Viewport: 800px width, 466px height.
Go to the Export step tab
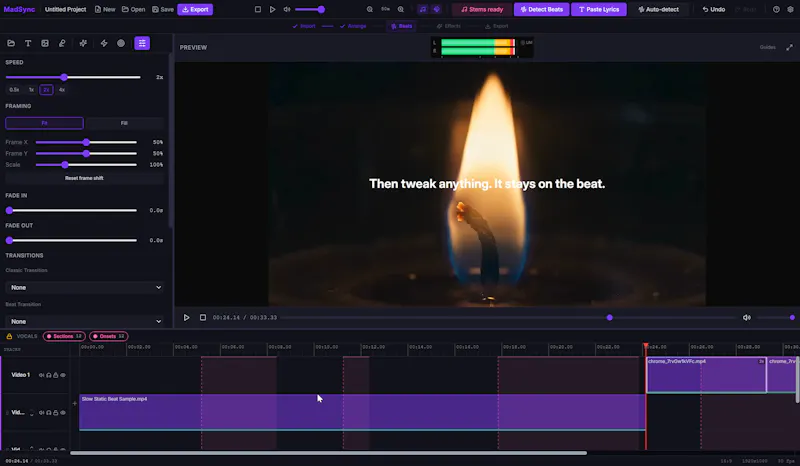point(496,26)
